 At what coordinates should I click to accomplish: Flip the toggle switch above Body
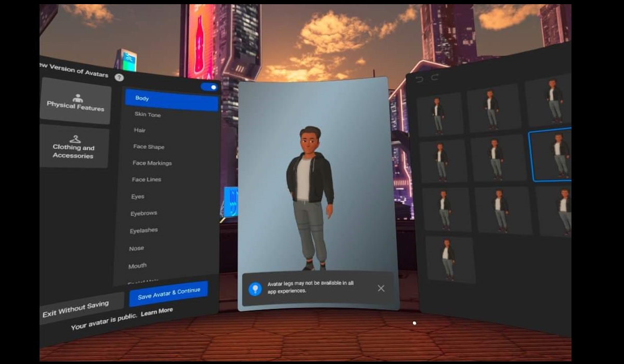click(x=209, y=87)
